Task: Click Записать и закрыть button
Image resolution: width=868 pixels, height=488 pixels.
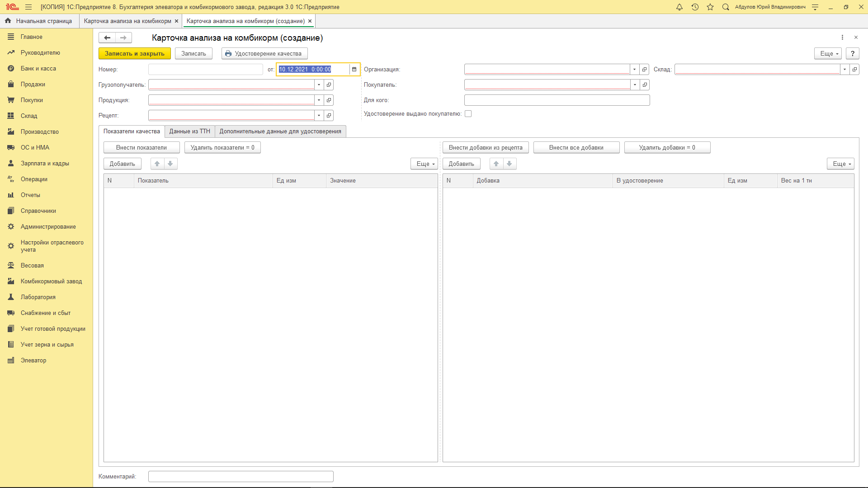Action: pyautogui.click(x=135, y=53)
